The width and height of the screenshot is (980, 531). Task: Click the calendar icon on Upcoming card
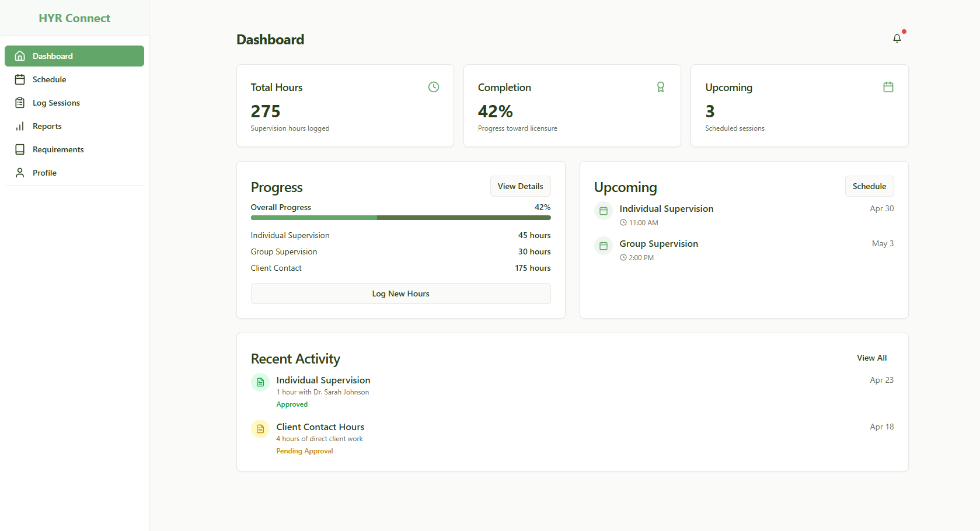click(888, 86)
